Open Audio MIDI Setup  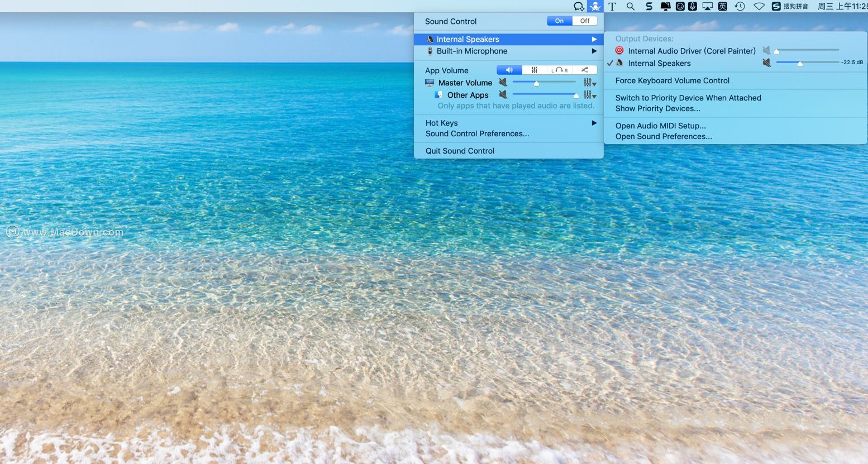click(x=660, y=126)
